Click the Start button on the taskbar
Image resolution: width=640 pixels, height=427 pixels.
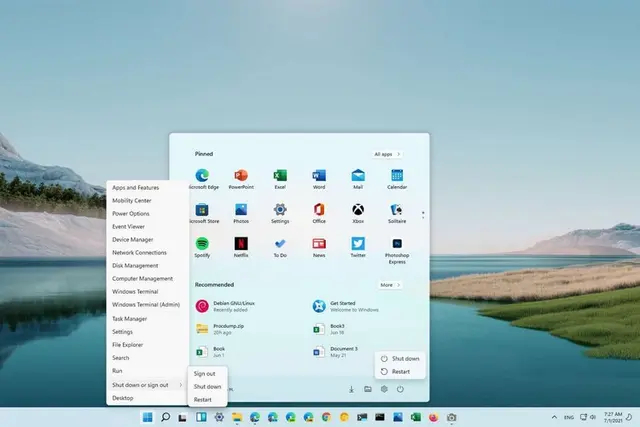click(147, 417)
